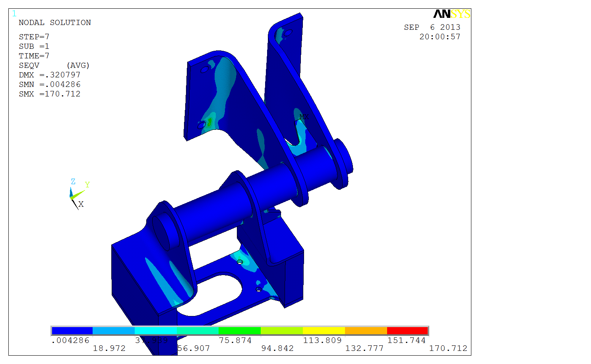The height and width of the screenshot is (364, 591).
Task: Click the cyan segment of the legend
Action: pyautogui.click(x=156, y=331)
